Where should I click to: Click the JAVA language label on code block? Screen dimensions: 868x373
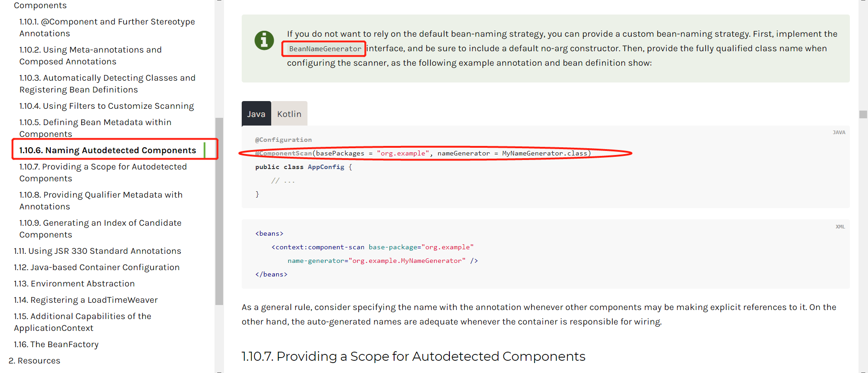click(x=839, y=132)
